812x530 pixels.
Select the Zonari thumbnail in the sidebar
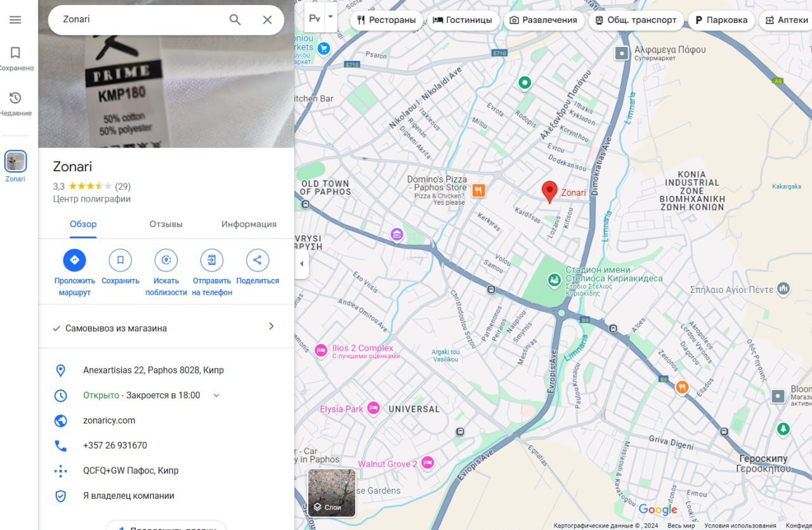click(15, 162)
